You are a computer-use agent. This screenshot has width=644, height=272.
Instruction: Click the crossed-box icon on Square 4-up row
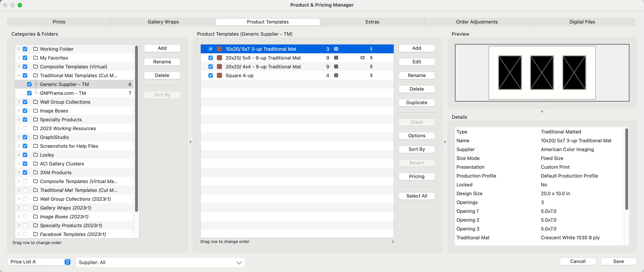pyautogui.click(x=336, y=75)
